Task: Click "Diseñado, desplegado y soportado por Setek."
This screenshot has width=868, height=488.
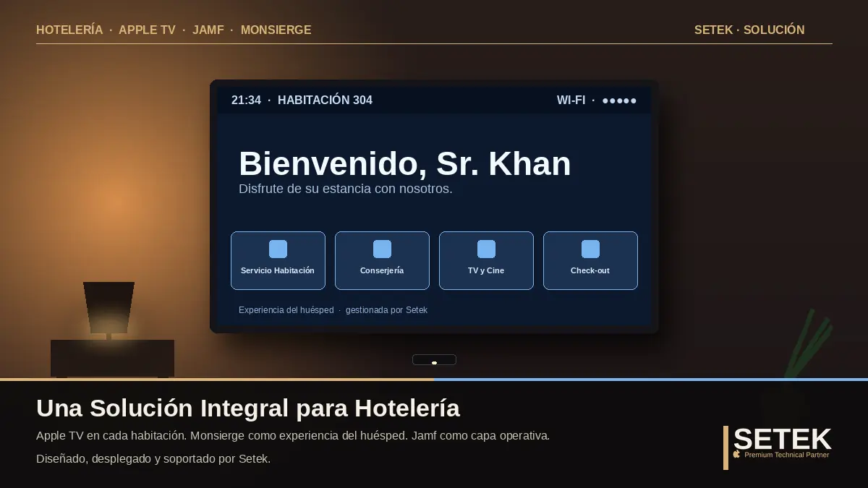Action: tap(153, 459)
